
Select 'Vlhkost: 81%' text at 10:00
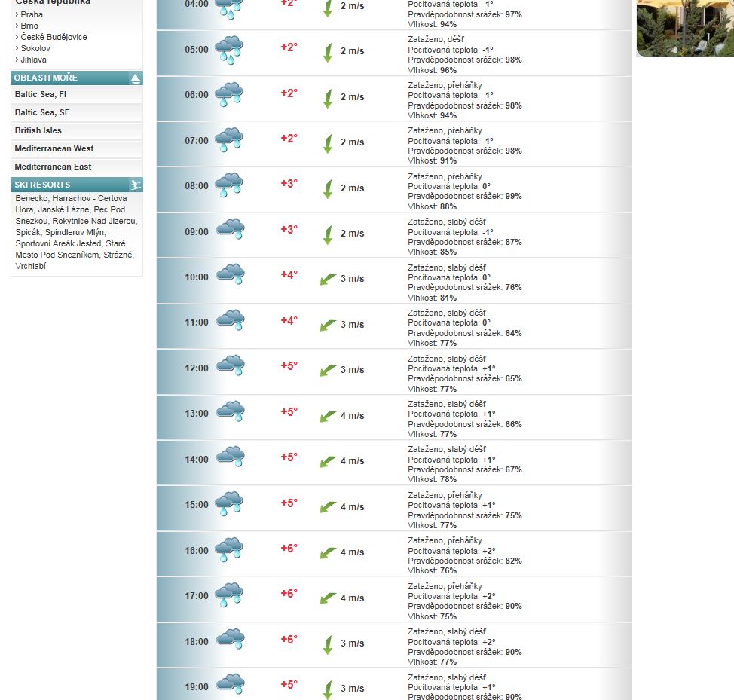coord(432,298)
